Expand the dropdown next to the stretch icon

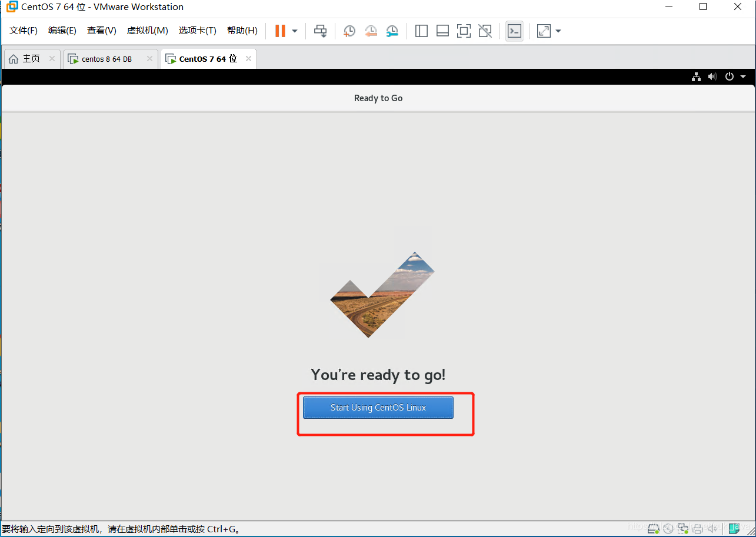(558, 31)
